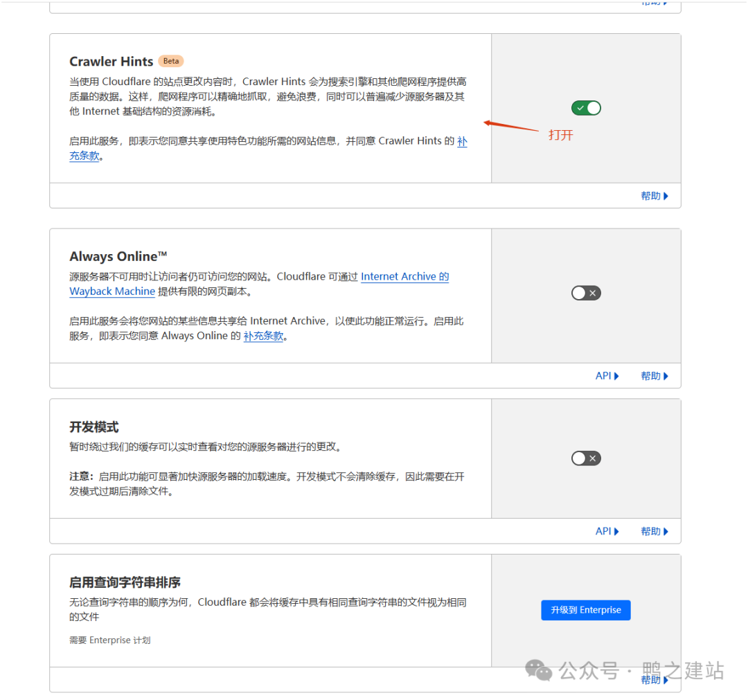This screenshot has width=748, height=700.
Task: Turn off the Crawler Hints toggle
Action: (x=586, y=108)
